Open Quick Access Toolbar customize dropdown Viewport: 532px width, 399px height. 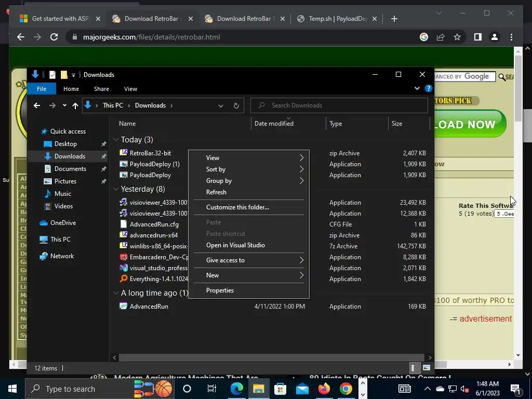(73, 75)
